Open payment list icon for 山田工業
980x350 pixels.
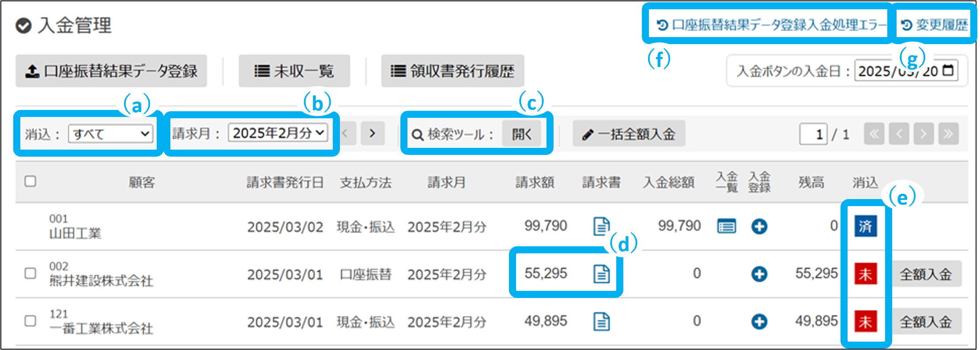click(726, 227)
